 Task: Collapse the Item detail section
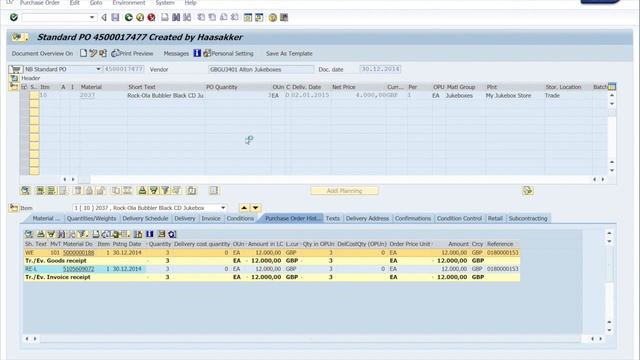point(13,208)
